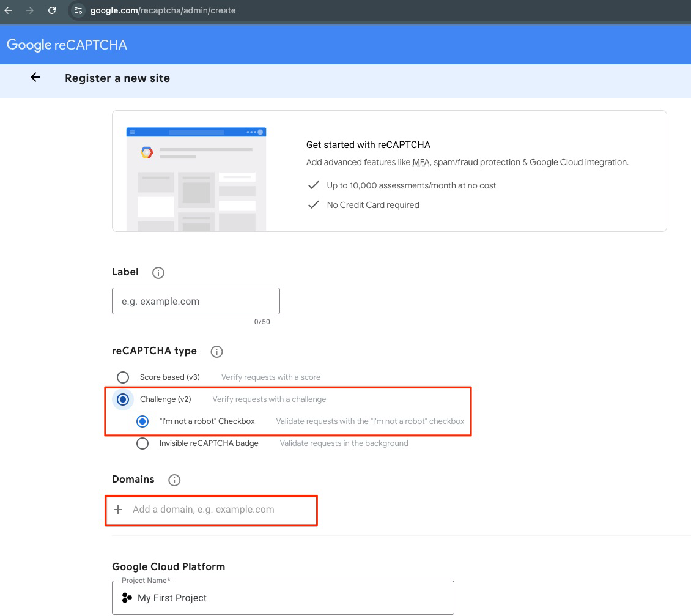Click the browser address bar URL
The height and width of the screenshot is (616, 691).
(x=163, y=10)
